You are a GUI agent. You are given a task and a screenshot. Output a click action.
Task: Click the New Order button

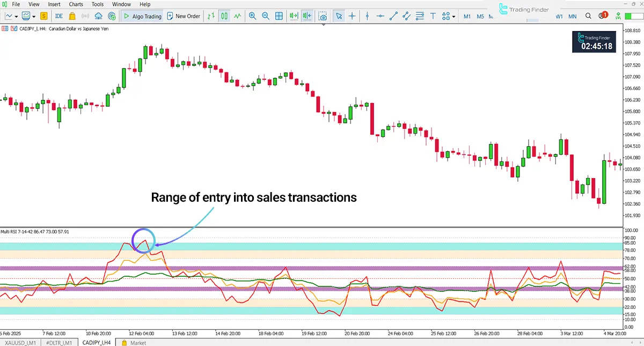(186, 16)
